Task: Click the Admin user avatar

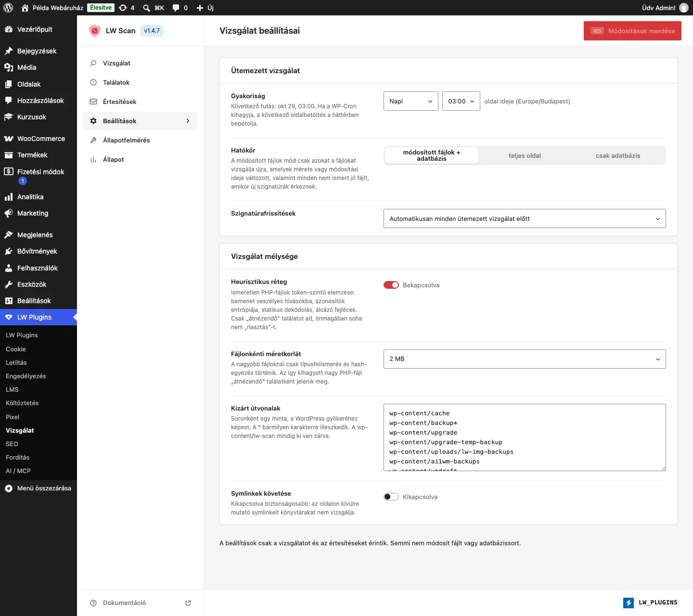Action: coord(683,8)
